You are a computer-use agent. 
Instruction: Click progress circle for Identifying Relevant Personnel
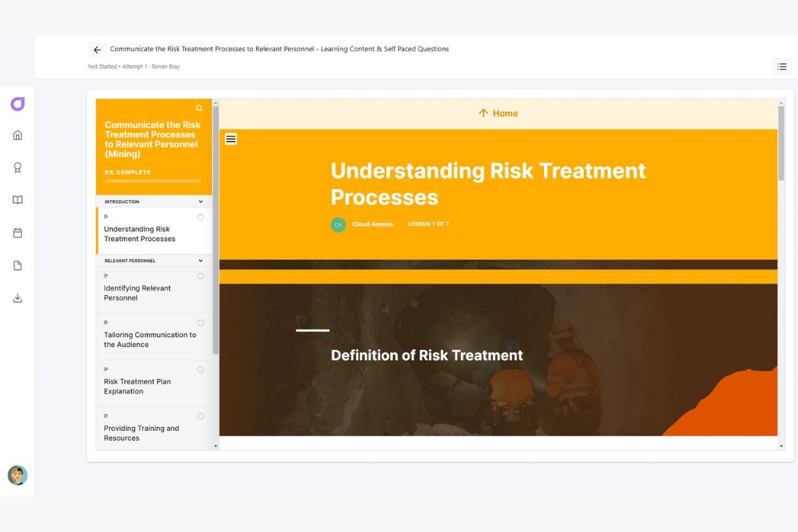point(201,277)
